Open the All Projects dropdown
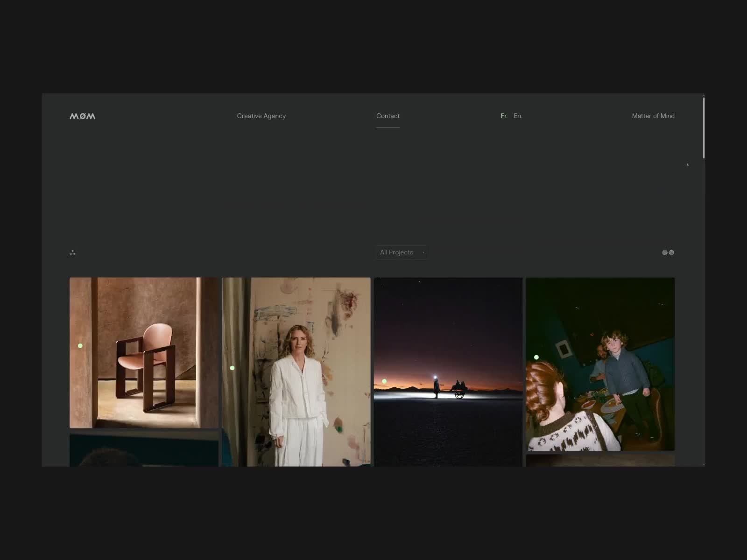The image size is (747, 560). (402, 252)
